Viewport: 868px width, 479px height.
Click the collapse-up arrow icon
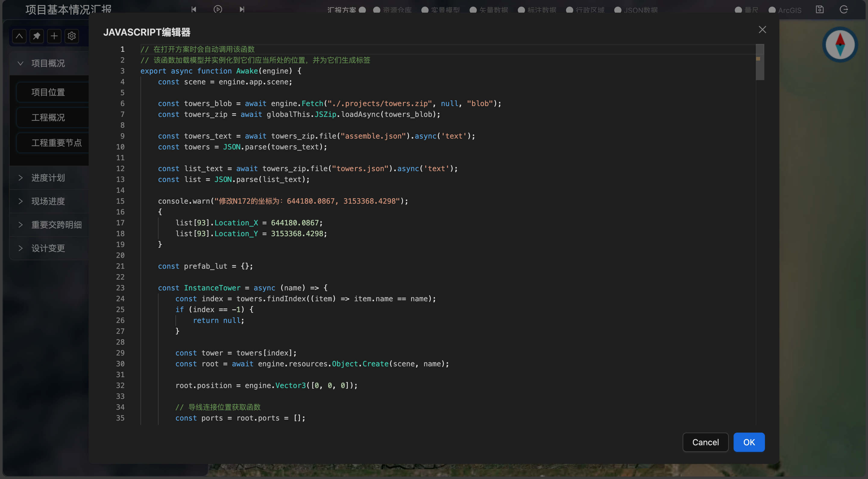[19, 36]
